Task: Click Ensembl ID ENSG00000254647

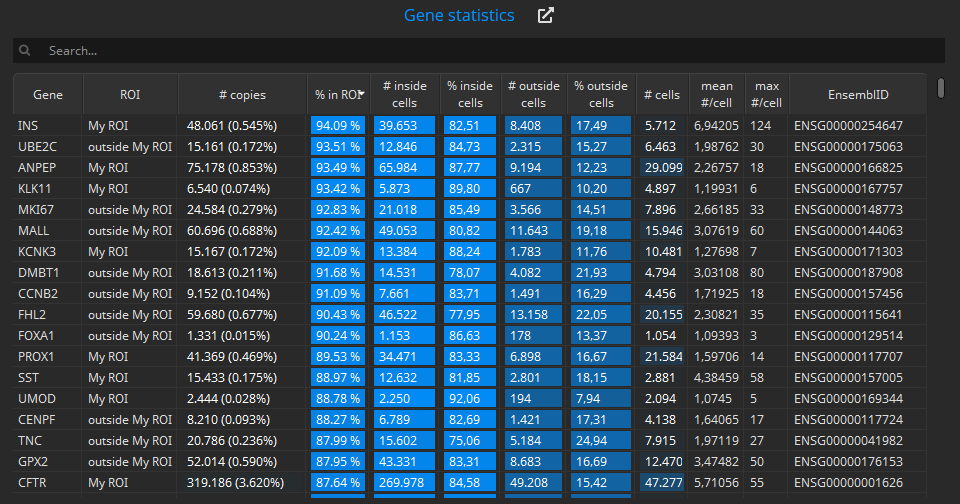Action: pyautogui.click(x=848, y=126)
